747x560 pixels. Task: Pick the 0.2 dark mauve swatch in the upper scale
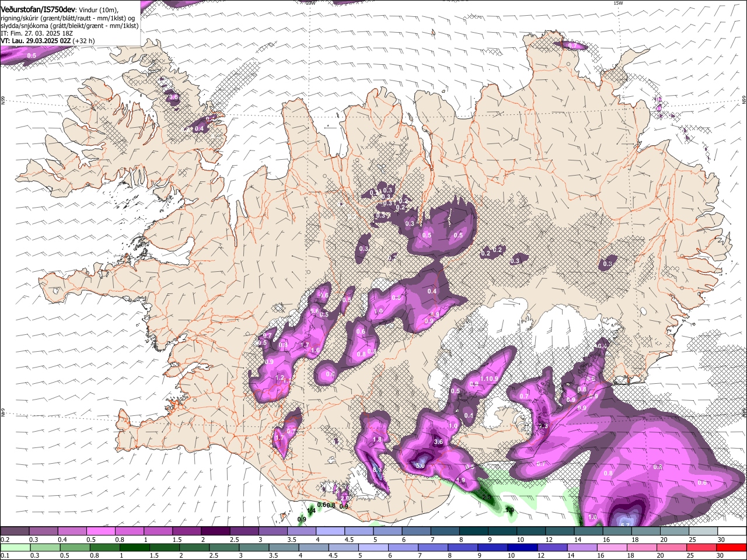click(15, 531)
